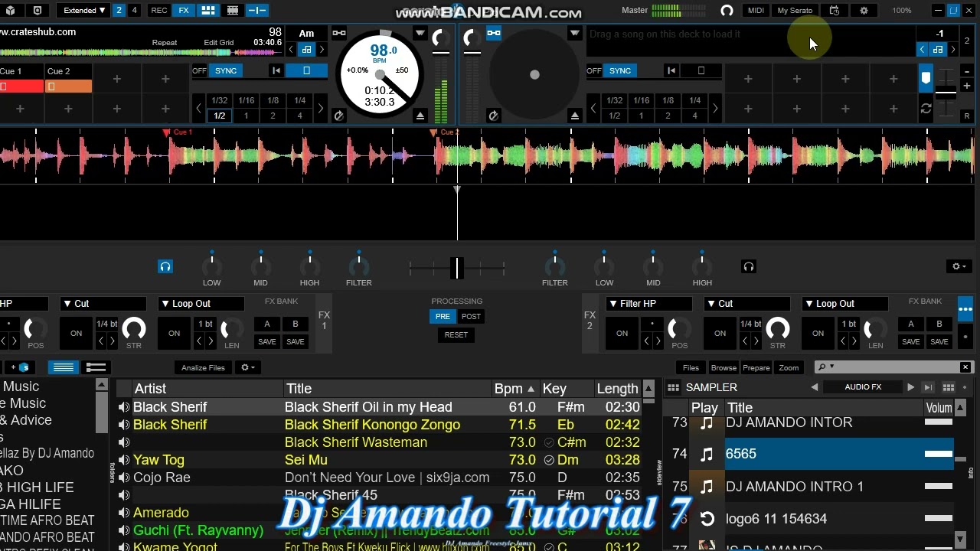This screenshot has width=980, height=551.
Task: Switch to simple list library view icon
Action: tap(64, 367)
